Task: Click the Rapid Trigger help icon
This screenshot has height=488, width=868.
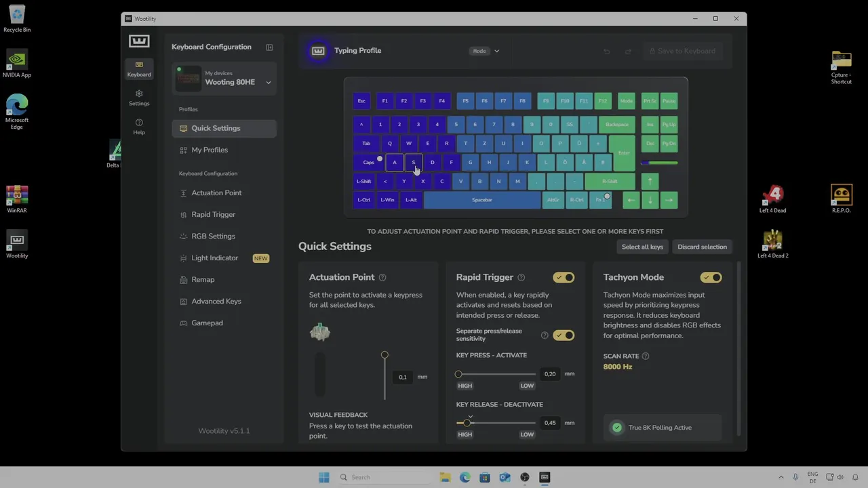Action: tap(521, 277)
